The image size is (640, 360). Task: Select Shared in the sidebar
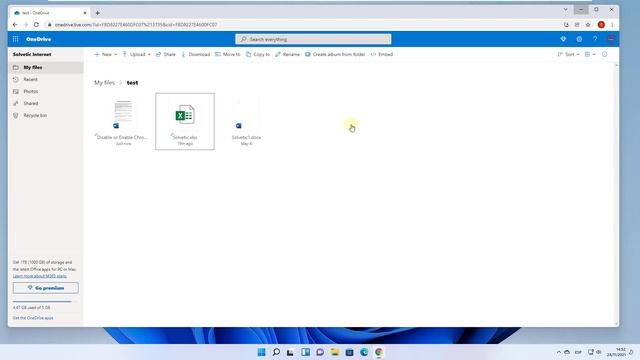[46, 103]
